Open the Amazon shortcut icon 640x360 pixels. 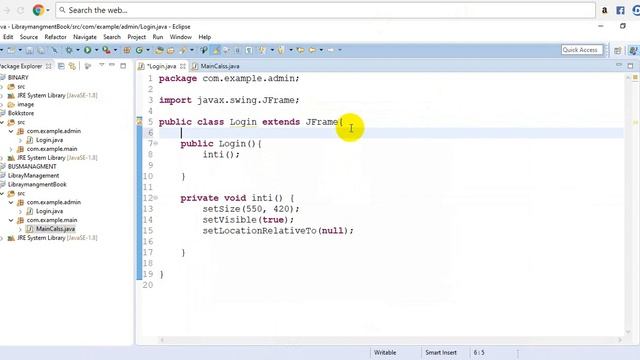point(604,10)
